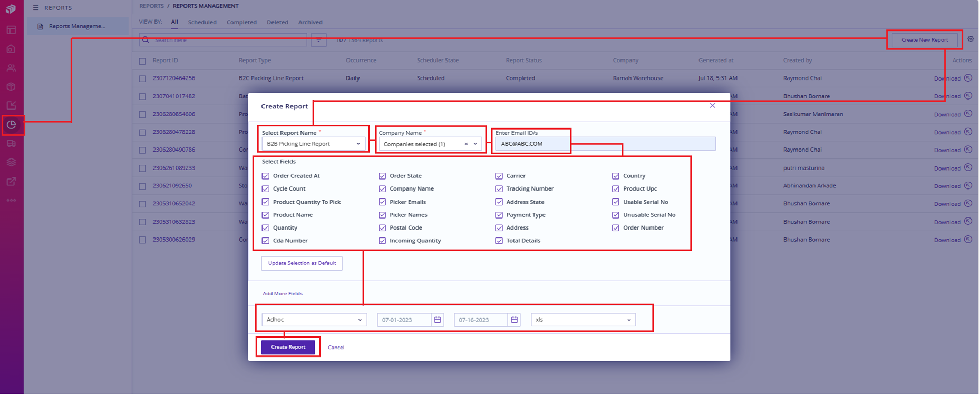Clear selected companies with the X icon
Viewport: 980px width, 397px height.
point(466,144)
